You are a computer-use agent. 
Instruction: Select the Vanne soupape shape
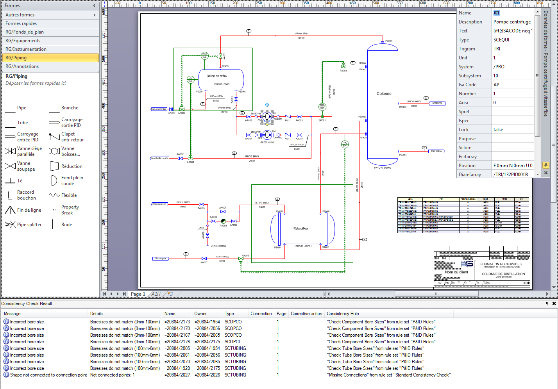[20, 166]
